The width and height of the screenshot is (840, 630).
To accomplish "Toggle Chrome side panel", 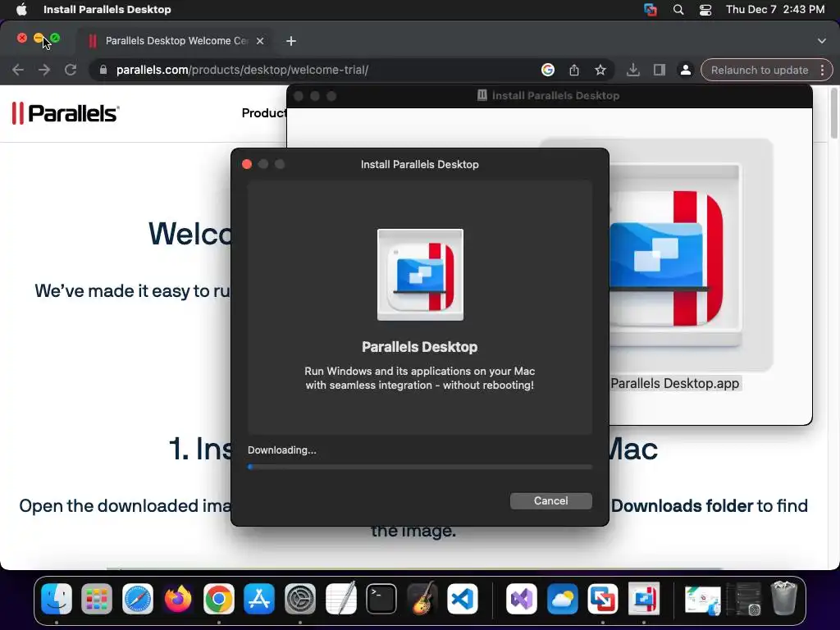I will [x=659, y=71].
